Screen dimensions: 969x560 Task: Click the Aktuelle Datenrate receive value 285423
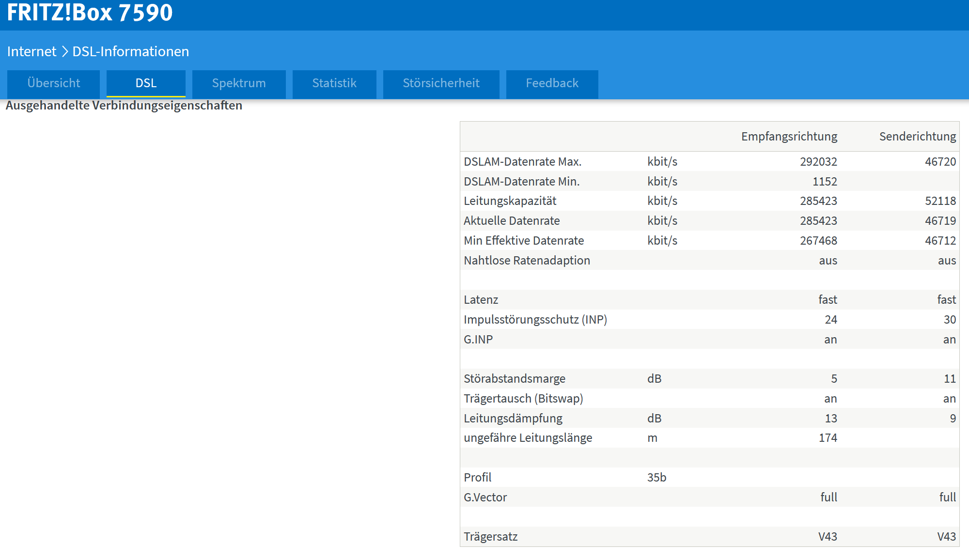pos(818,221)
